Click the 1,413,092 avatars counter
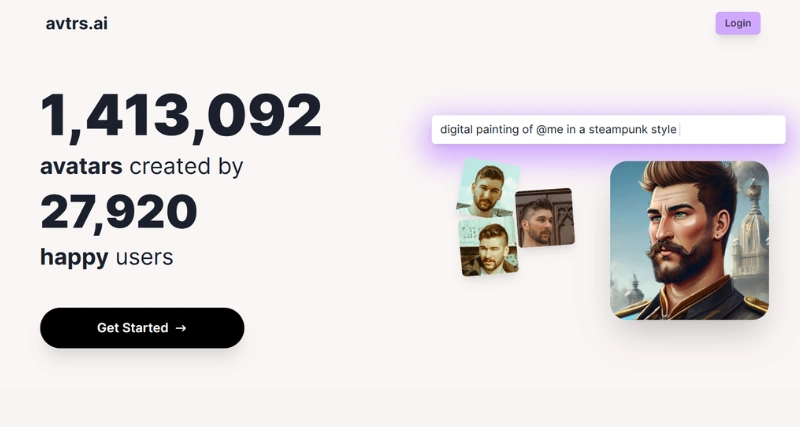The width and height of the screenshot is (800, 427). (181, 116)
